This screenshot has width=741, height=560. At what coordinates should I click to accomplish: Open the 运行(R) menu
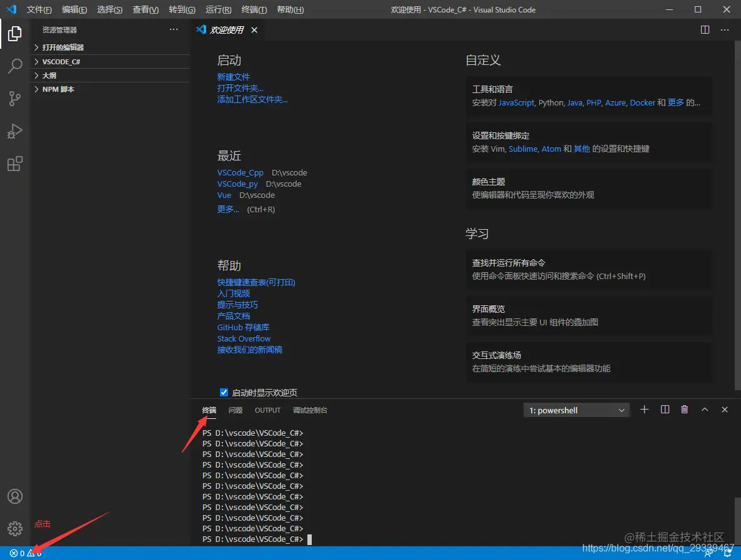pyautogui.click(x=218, y=9)
